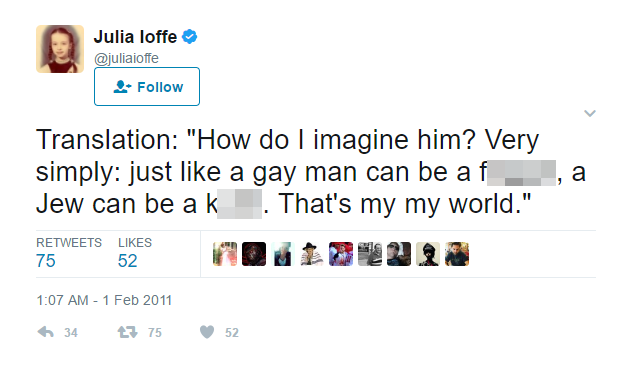Click the first liker avatar

click(225, 254)
